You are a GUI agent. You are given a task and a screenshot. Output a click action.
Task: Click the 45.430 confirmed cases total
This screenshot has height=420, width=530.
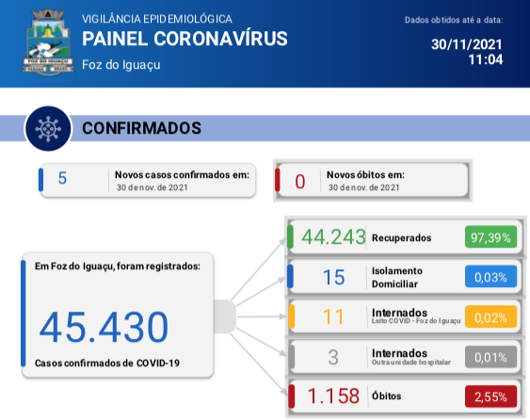tap(104, 327)
